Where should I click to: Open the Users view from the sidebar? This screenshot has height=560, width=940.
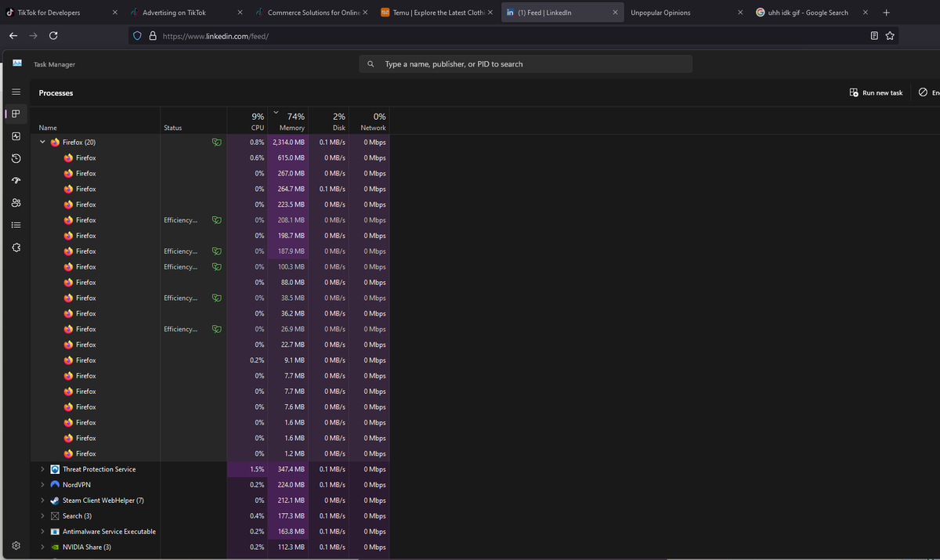[x=16, y=202]
